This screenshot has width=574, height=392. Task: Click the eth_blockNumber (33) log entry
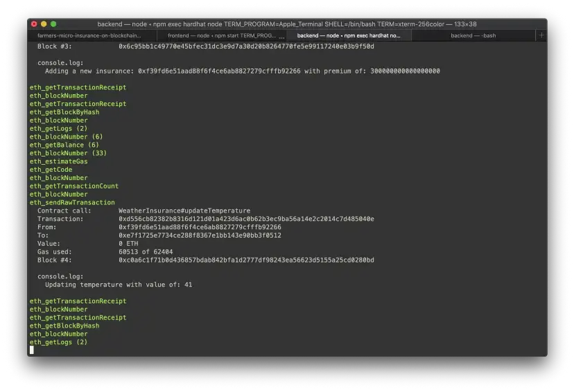coord(68,153)
